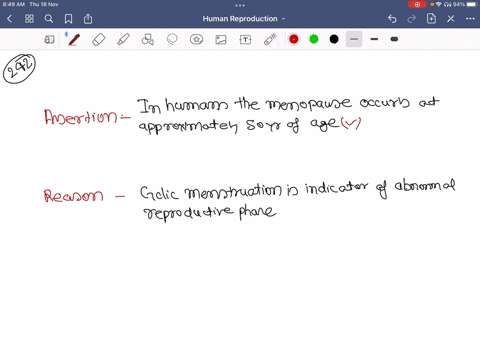Open the share export menu
This screenshot has height=360, width=480.
click(x=88, y=19)
